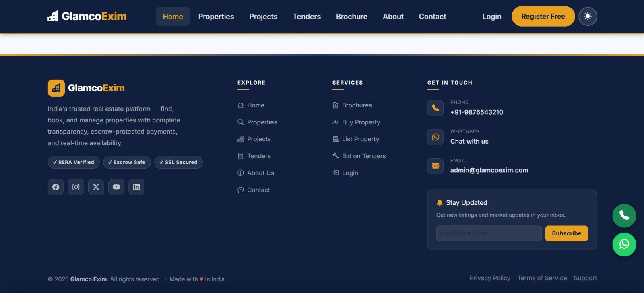Open the YouTube social icon
The image size is (644, 293).
pyautogui.click(x=116, y=187)
